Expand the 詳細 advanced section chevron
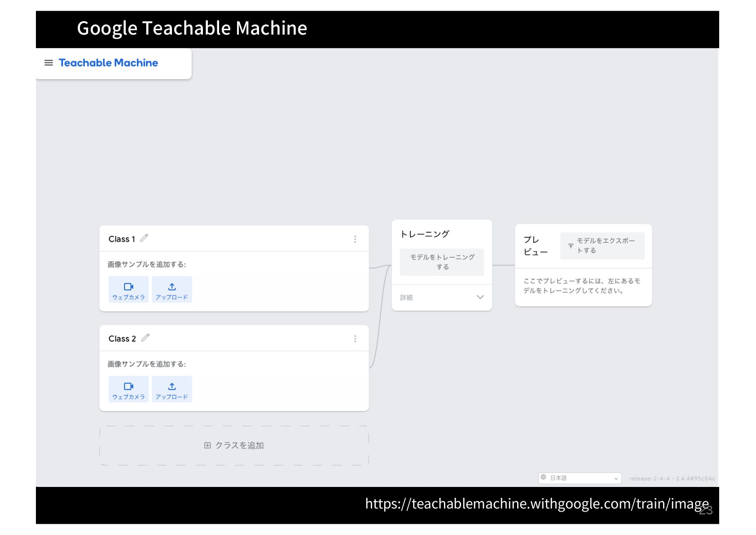Viewport: 756px width, 535px height. (480, 297)
